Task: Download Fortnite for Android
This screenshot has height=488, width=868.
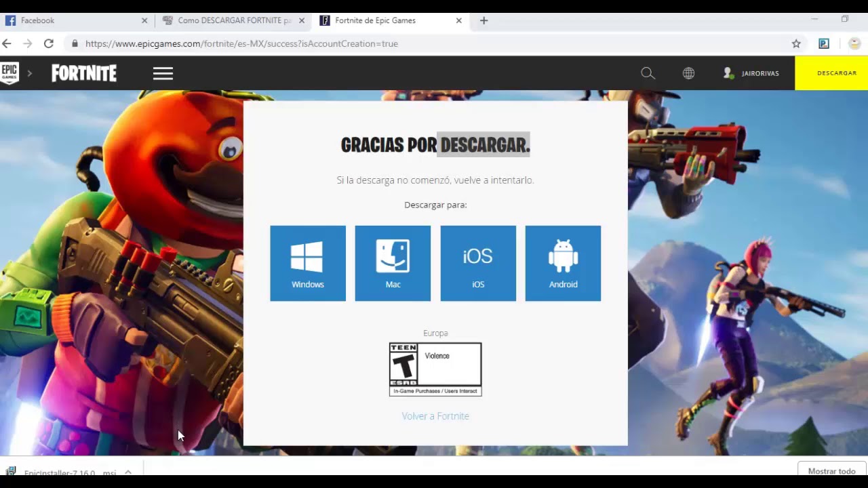Action: (563, 263)
